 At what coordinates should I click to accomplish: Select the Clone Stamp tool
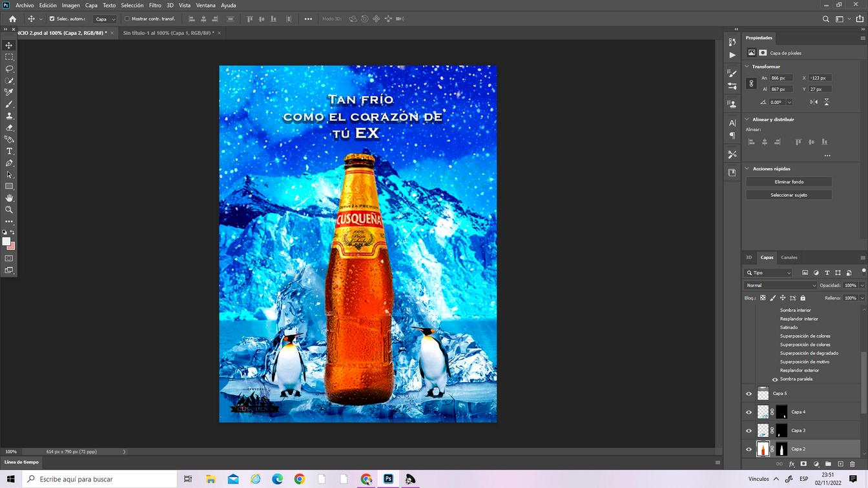click(x=9, y=116)
